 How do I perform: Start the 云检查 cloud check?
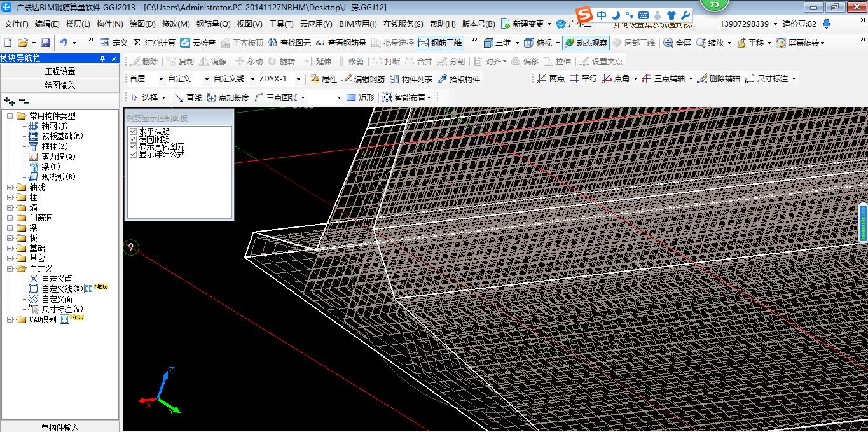198,43
